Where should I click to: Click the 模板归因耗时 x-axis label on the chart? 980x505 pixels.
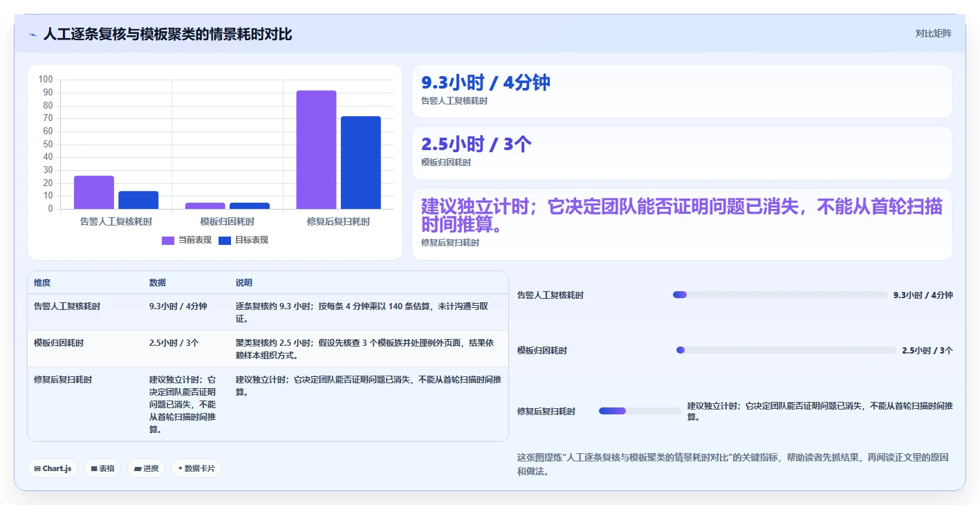(x=228, y=222)
